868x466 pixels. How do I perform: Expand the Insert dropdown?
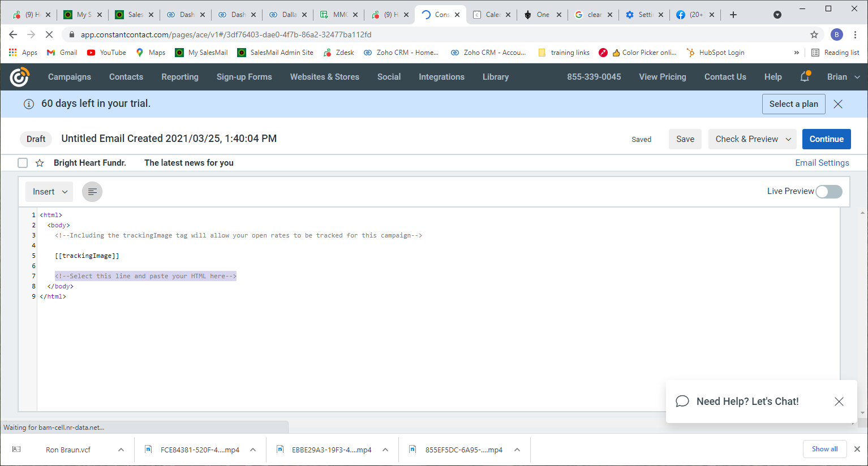tap(49, 192)
